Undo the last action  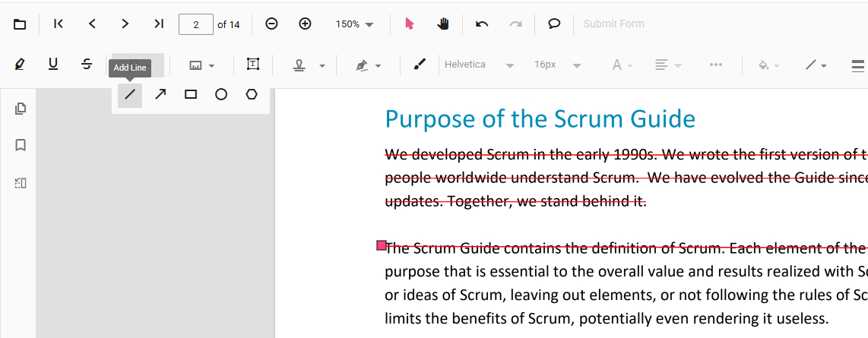482,24
